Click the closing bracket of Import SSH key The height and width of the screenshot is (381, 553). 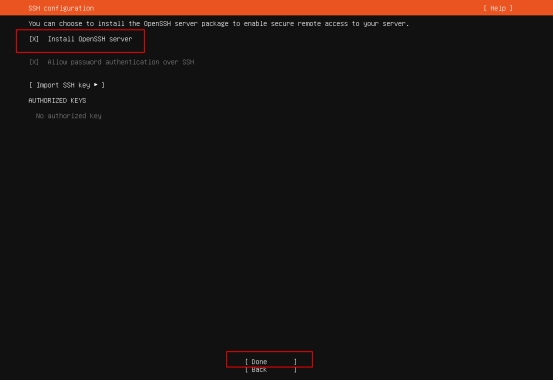coord(103,85)
